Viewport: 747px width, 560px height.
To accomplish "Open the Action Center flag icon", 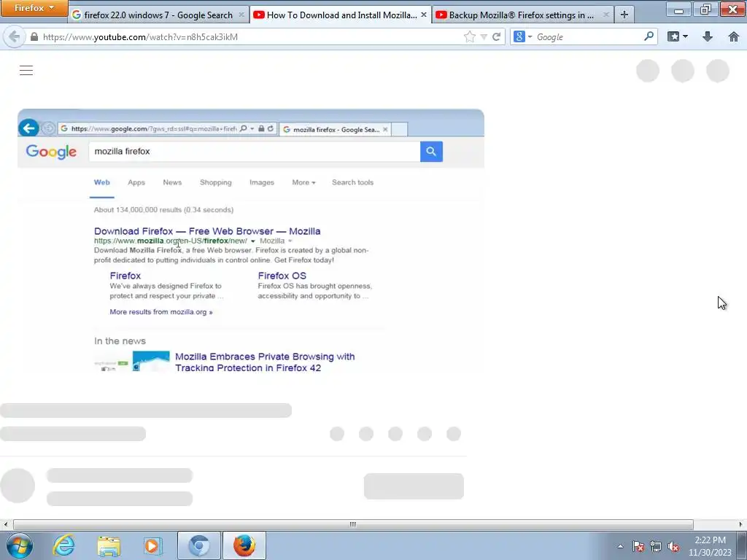I will point(638,546).
